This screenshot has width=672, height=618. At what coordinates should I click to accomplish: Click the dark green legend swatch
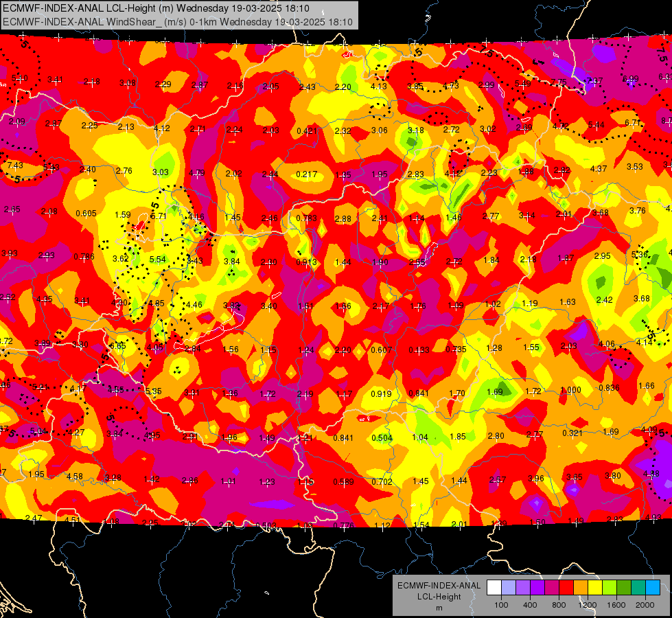624,588
